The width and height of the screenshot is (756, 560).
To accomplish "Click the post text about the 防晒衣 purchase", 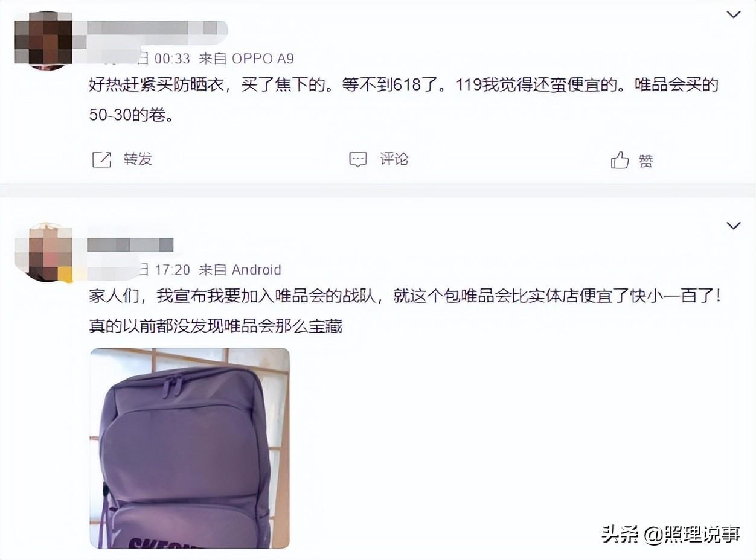I will (x=404, y=100).
